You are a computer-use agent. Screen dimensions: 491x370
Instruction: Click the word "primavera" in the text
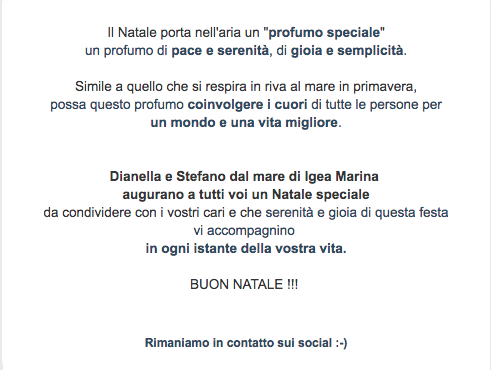384,87
